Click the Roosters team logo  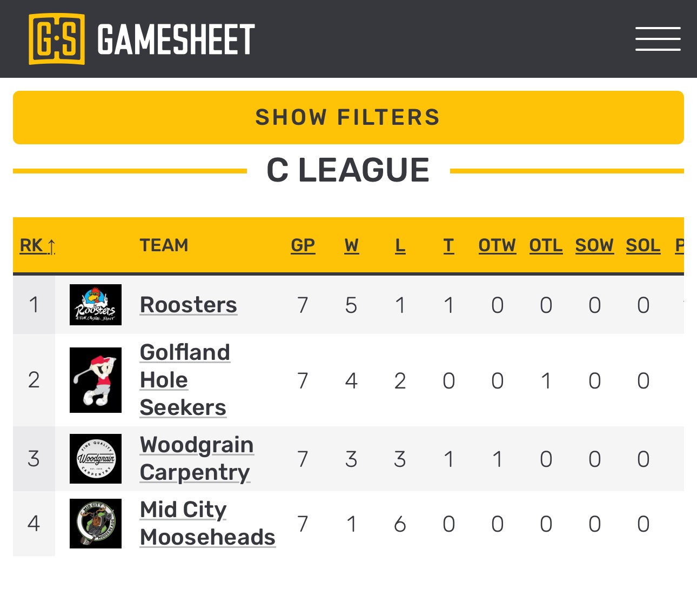coord(96,305)
